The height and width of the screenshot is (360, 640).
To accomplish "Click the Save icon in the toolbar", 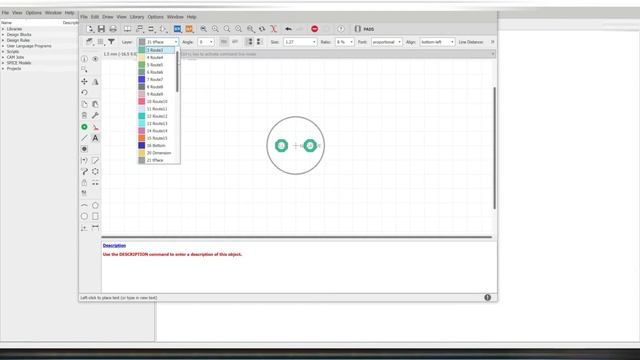I will 101,29.
